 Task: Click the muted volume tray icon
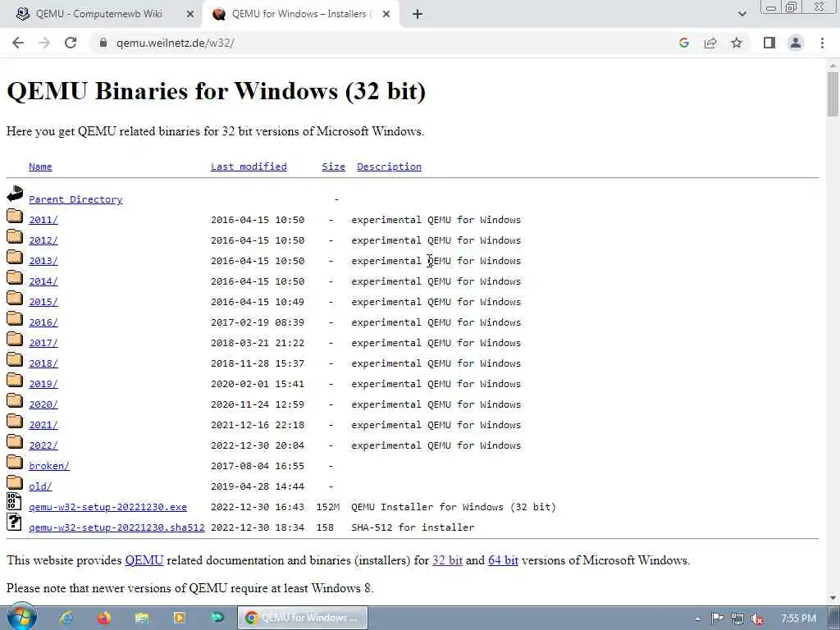(757, 619)
